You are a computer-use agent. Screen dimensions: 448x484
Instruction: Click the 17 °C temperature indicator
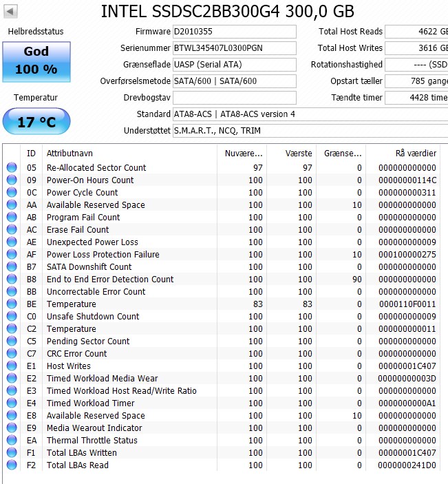(36, 121)
